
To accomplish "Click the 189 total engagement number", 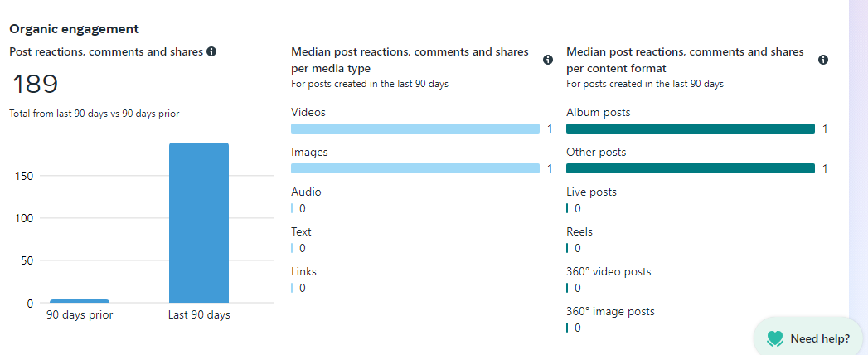I will click(x=34, y=85).
